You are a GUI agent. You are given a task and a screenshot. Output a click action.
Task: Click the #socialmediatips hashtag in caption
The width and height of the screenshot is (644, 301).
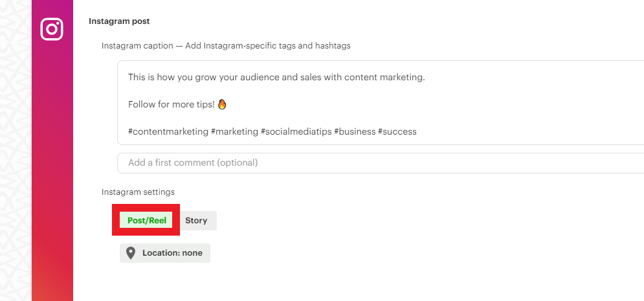tap(296, 132)
